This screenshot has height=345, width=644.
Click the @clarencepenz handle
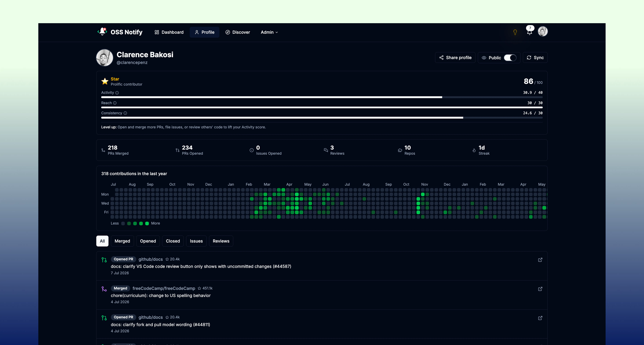[132, 63]
